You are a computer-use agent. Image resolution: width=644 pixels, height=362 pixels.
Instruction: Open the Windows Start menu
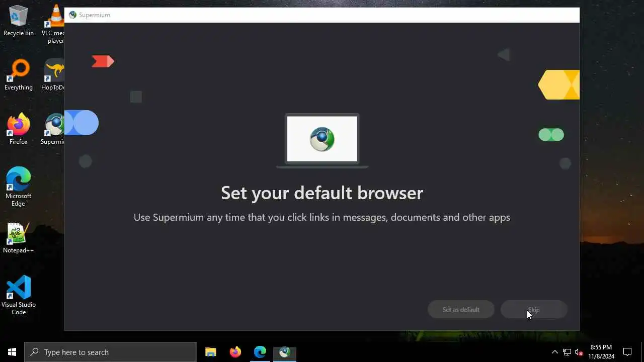coord(12,352)
